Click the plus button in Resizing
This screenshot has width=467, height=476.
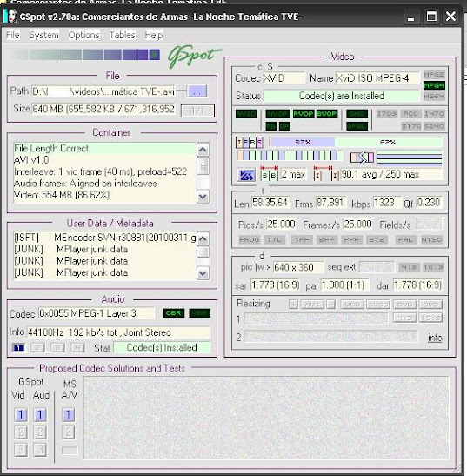click(293, 305)
